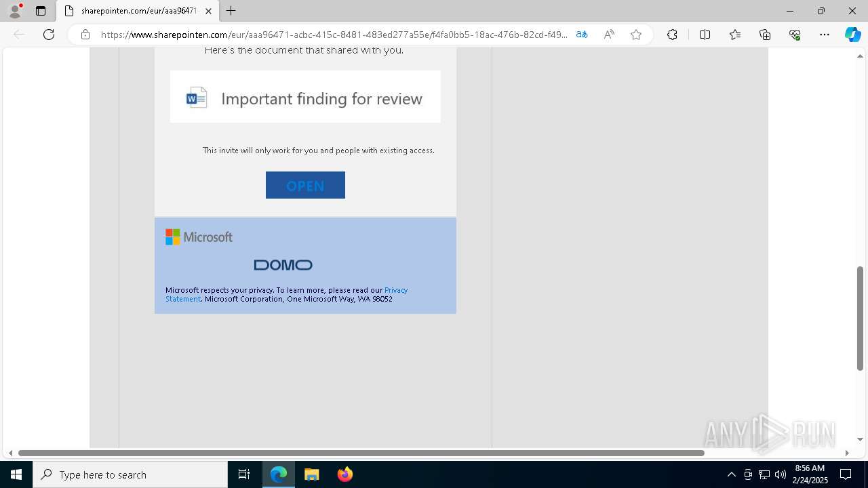Open the Copilot sidebar icon

pos(852,35)
